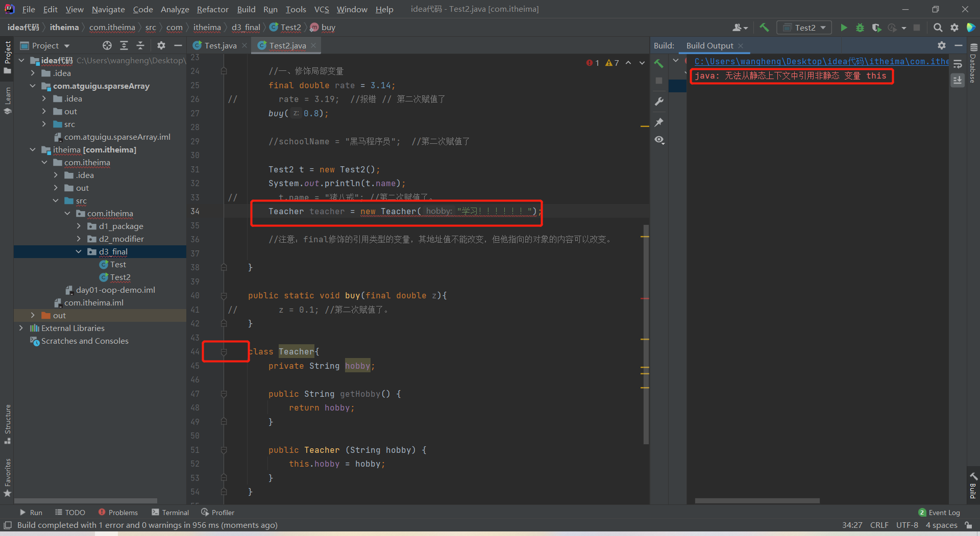
Task: Click the Build project hammer icon
Action: [x=764, y=28]
